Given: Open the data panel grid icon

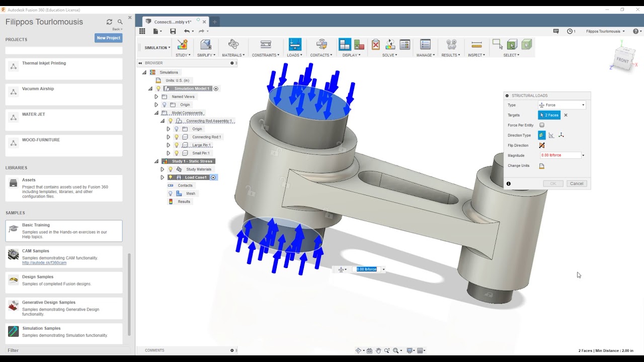Looking at the screenshot, I should click(x=142, y=31).
